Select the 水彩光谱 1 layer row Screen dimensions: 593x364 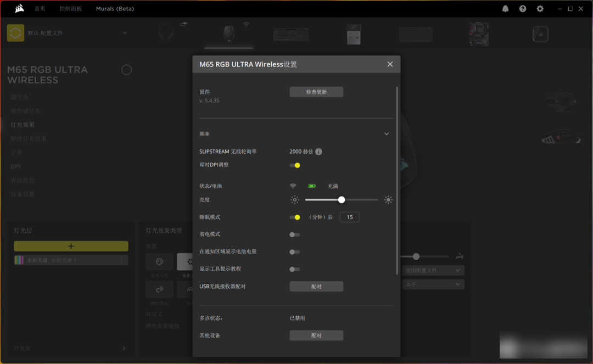(x=71, y=260)
